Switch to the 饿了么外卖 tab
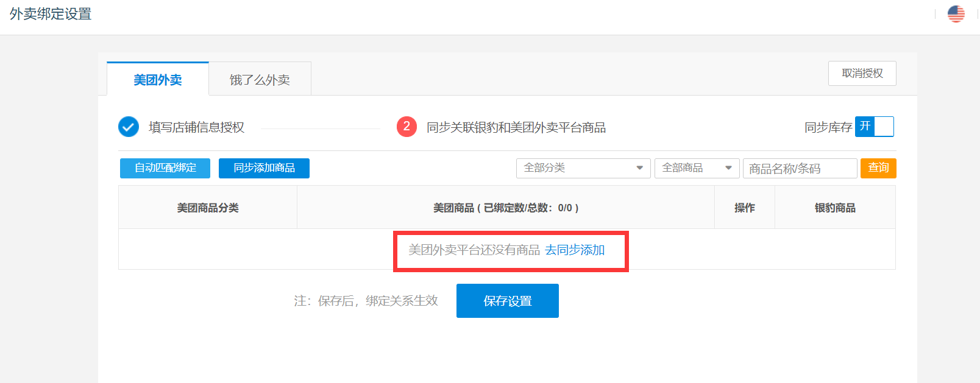The height and width of the screenshot is (383, 980). (260, 80)
